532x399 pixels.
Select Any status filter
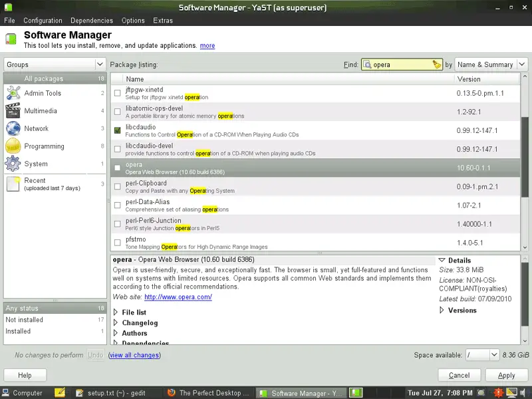(x=55, y=308)
